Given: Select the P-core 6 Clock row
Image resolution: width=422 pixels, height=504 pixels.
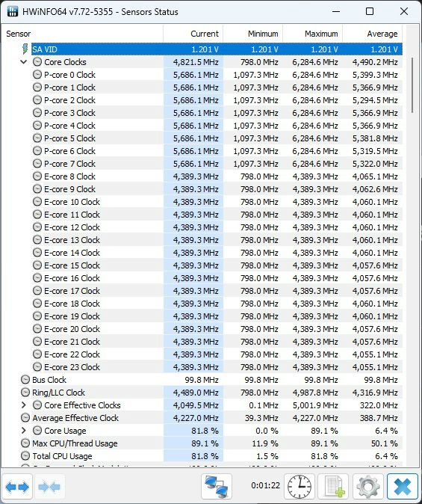Looking at the screenshot, I should coord(217,151).
